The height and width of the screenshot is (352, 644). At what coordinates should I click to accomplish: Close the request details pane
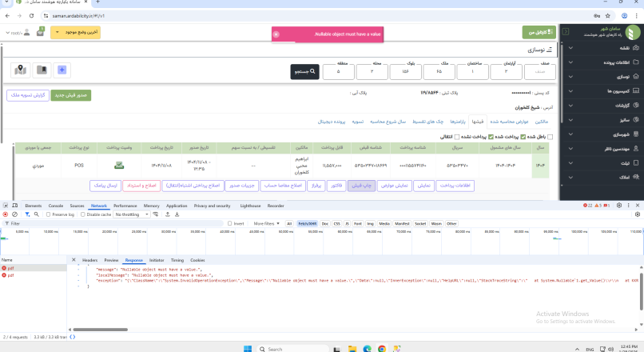pos(74,260)
